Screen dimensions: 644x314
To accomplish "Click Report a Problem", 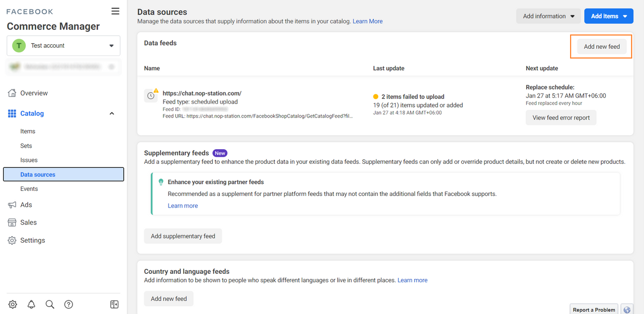I will (594, 309).
